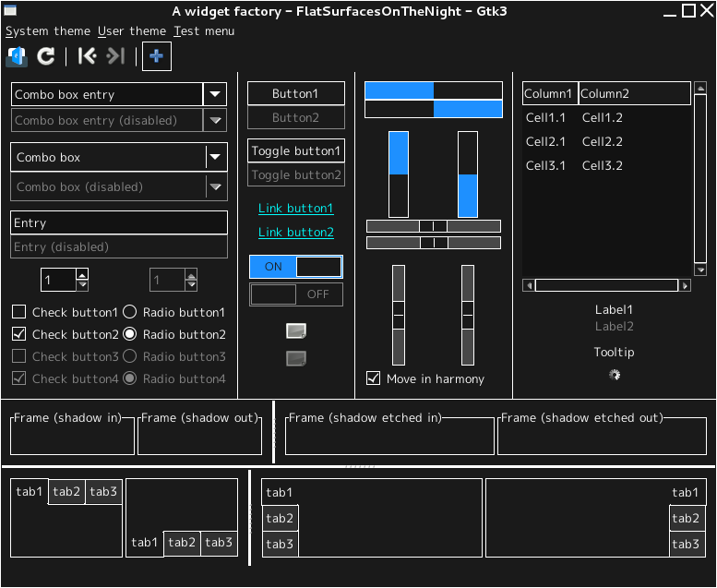Click disabled Check button4 checkbox
The height and width of the screenshot is (588, 717).
click(x=18, y=378)
